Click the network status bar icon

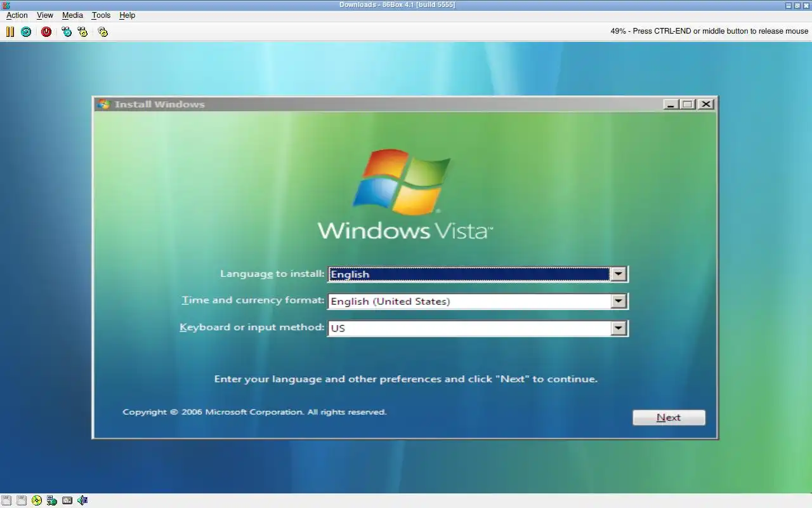click(52, 500)
